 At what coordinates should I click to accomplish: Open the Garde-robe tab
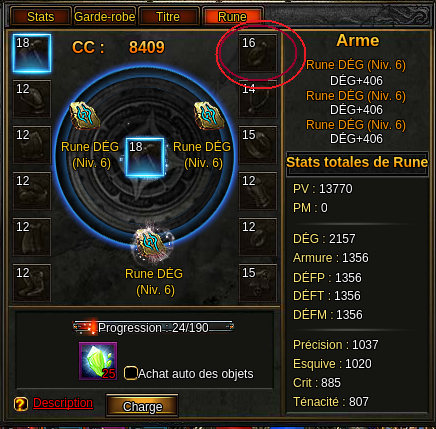[105, 17]
